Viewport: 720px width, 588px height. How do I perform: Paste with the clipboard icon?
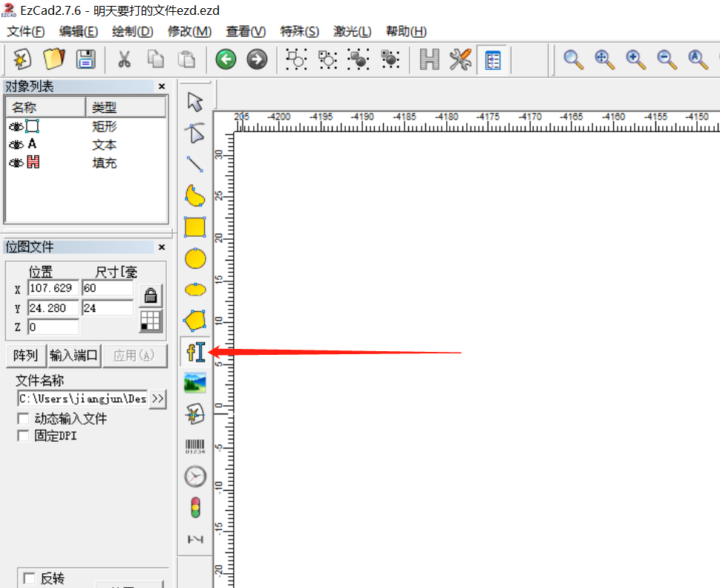186,59
